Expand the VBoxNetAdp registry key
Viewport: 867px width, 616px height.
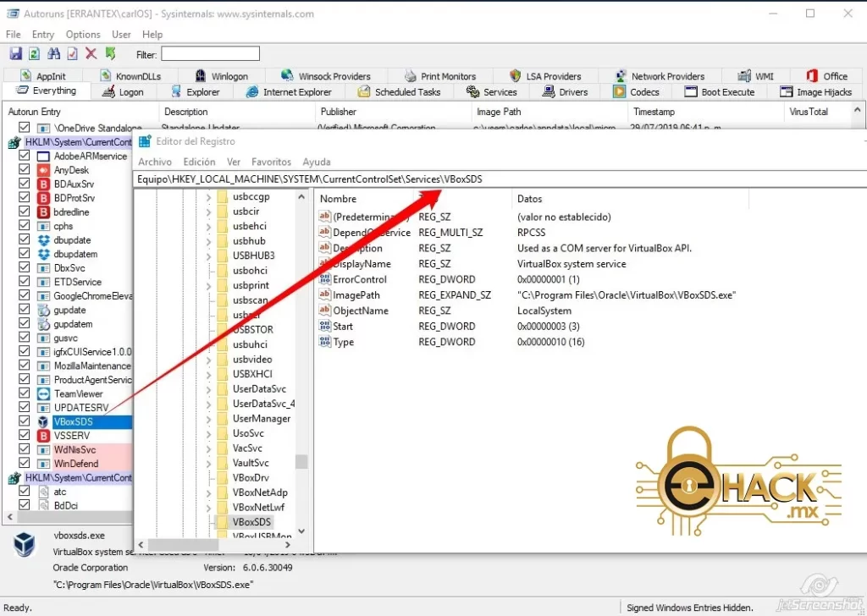[x=208, y=492]
